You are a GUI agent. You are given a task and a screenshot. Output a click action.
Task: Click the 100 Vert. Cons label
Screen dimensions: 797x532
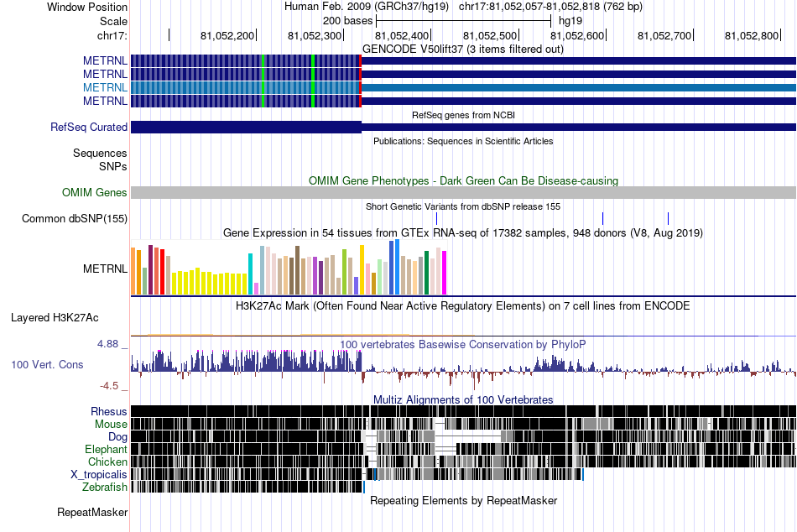(x=47, y=365)
